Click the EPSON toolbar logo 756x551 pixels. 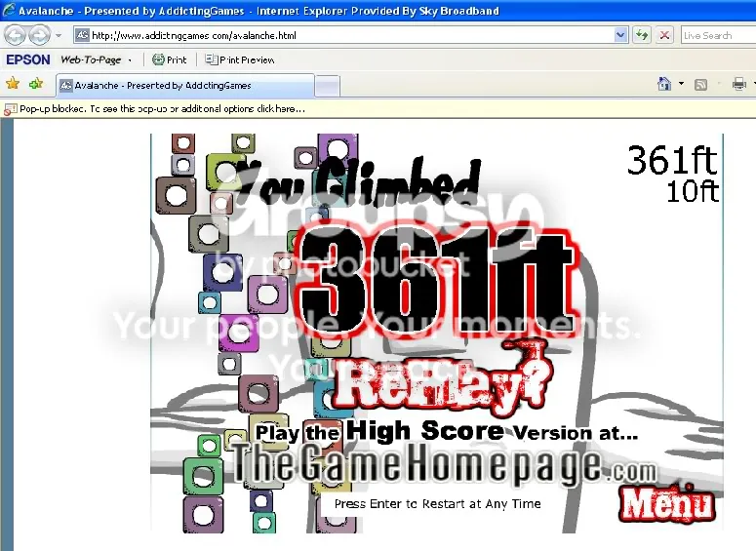point(28,59)
